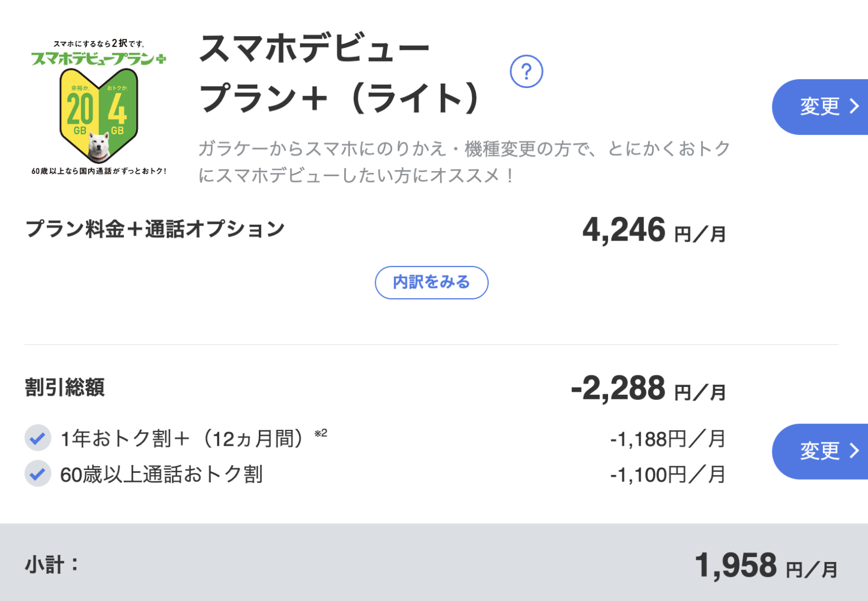Click the プラン料金+通話オプション label
Screen dimensions: 868x601
tap(155, 229)
